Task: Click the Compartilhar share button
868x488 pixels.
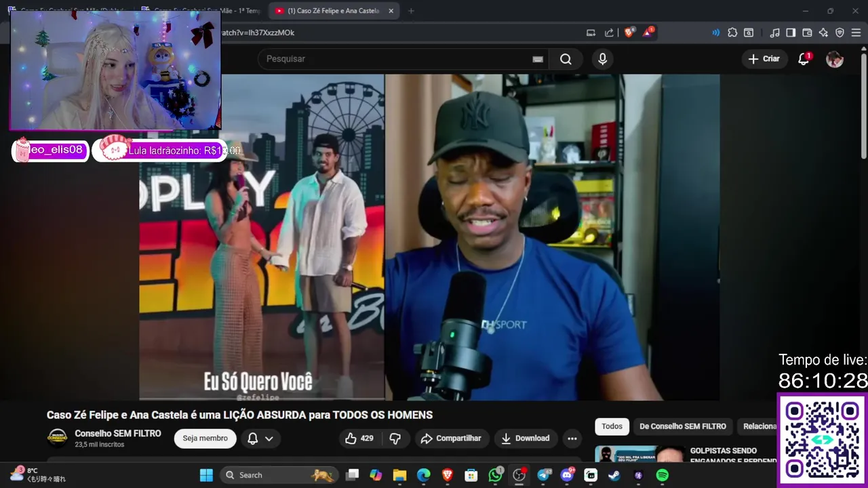Action: (x=451, y=439)
